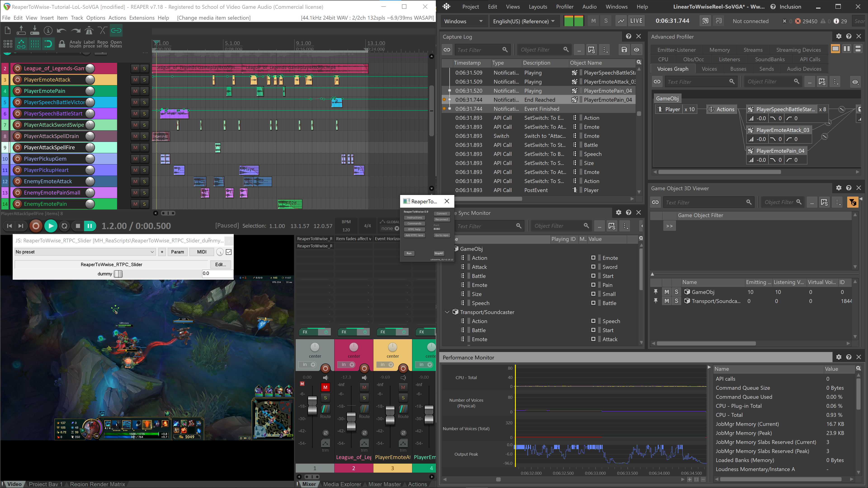Click Add RTPC lane button
This screenshot has height=488, width=868.
[x=415, y=235]
